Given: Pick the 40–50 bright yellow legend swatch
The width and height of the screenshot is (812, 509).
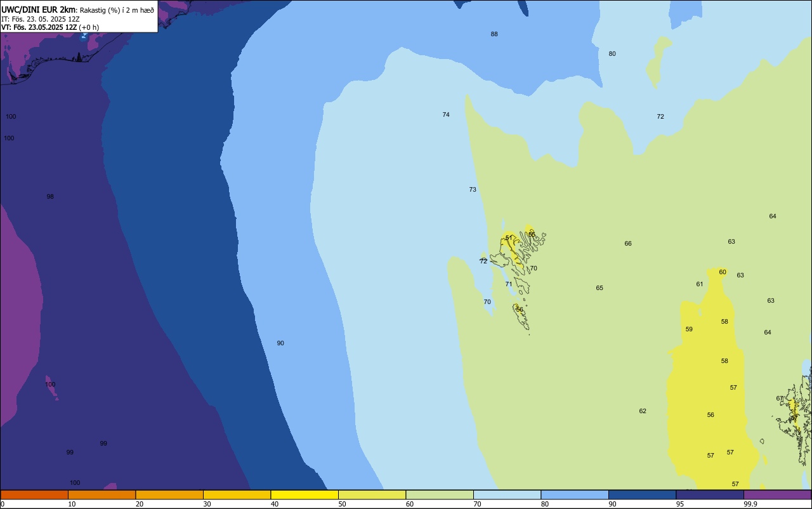Looking at the screenshot, I should [x=304, y=494].
